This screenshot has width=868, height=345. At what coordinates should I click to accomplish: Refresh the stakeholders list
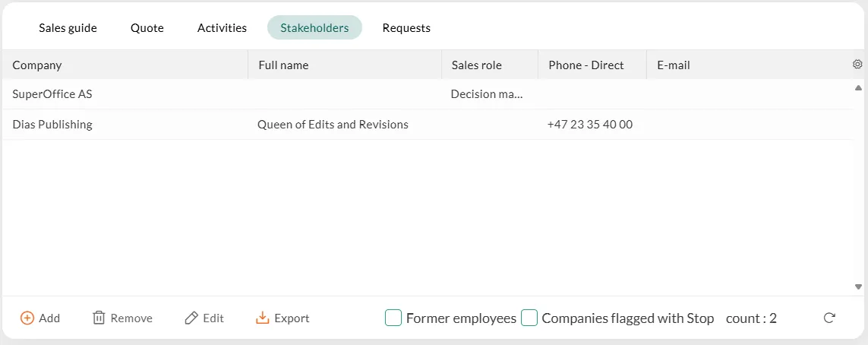click(829, 318)
